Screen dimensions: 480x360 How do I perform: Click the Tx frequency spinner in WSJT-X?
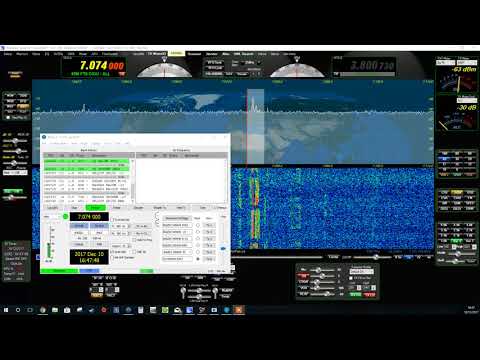coord(120,226)
